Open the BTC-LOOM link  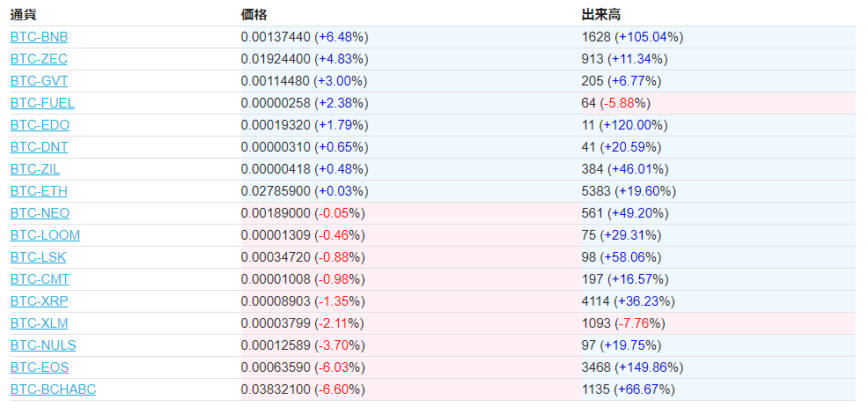pyautogui.click(x=45, y=235)
